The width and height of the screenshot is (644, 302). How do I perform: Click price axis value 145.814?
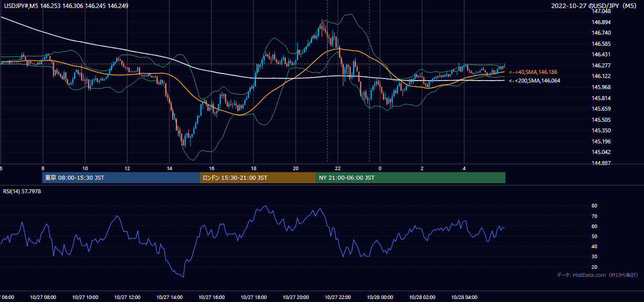pyautogui.click(x=602, y=98)
